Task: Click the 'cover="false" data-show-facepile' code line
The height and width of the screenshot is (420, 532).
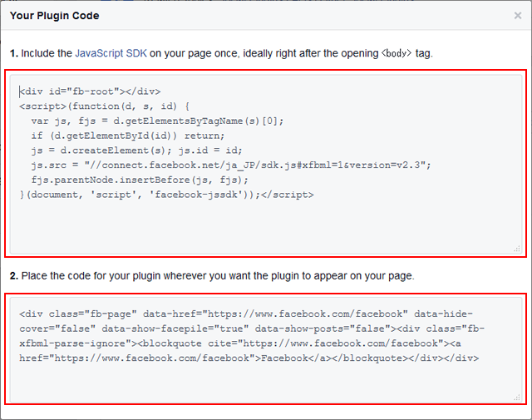Action: (252, 329)
